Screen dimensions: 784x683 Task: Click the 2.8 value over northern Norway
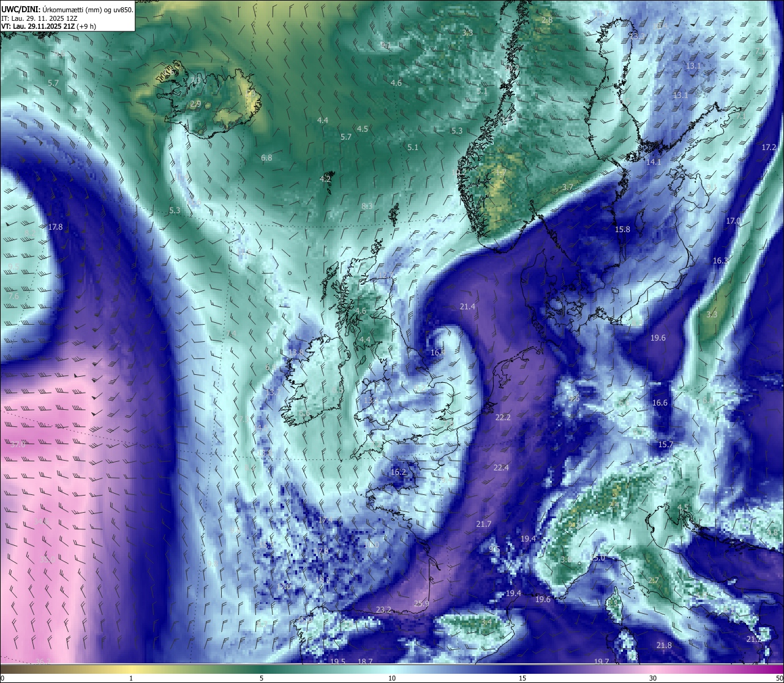(547, 20)
